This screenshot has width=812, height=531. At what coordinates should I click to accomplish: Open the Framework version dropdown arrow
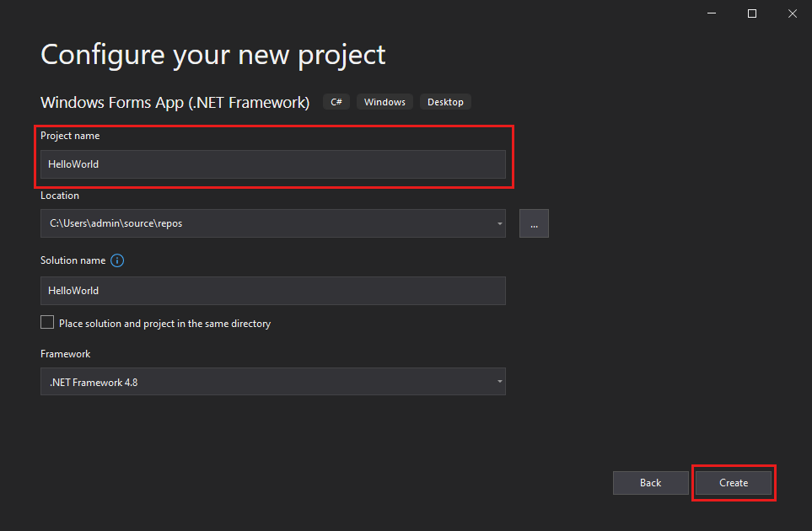click(x=497, y=381)
